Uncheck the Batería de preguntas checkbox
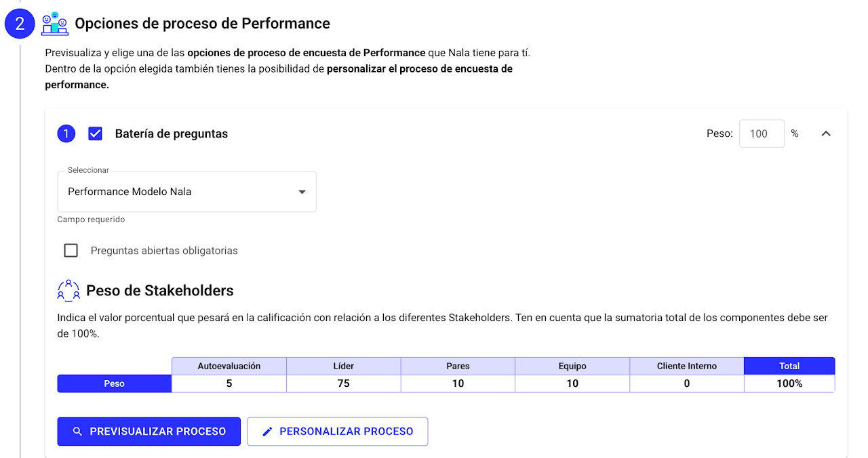Viewport: 868px width, 458px height. point(96,133)
